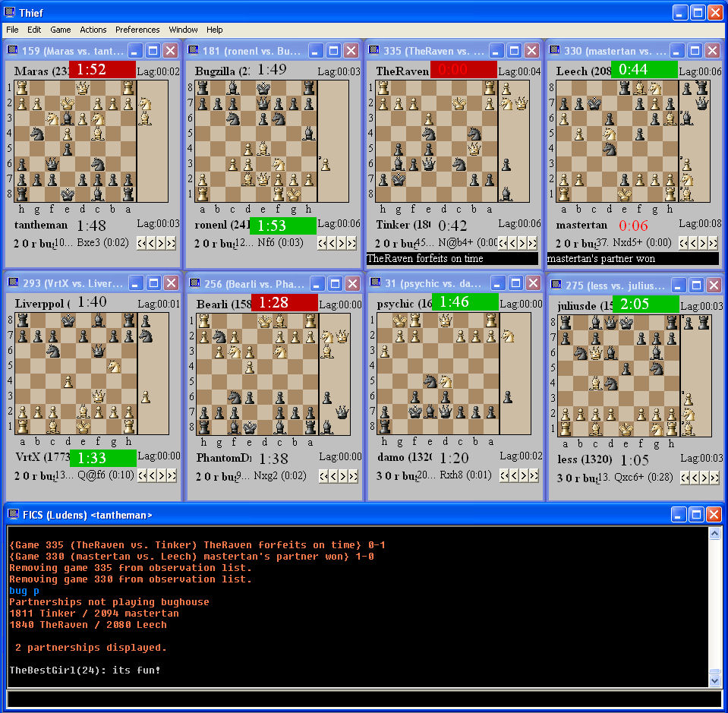Step forward one move in game 330 mastertan
This screenshot has width=728, height=713.
coord(703,243)
